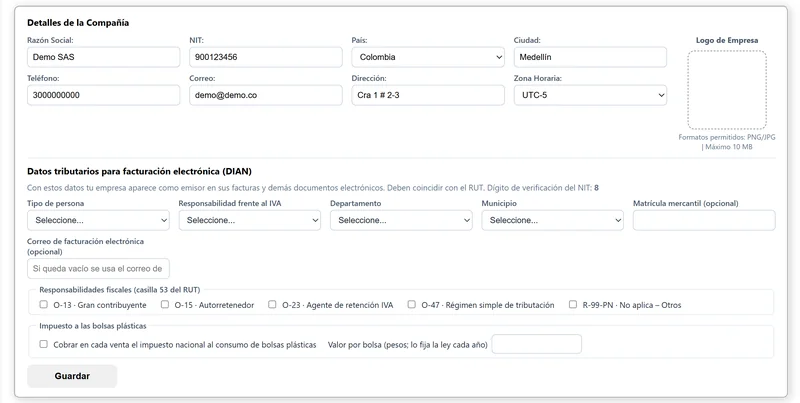Click the 'Zona Horaria:' label
This screenshot has height=403, width=800.
click(x=538, y=79)
